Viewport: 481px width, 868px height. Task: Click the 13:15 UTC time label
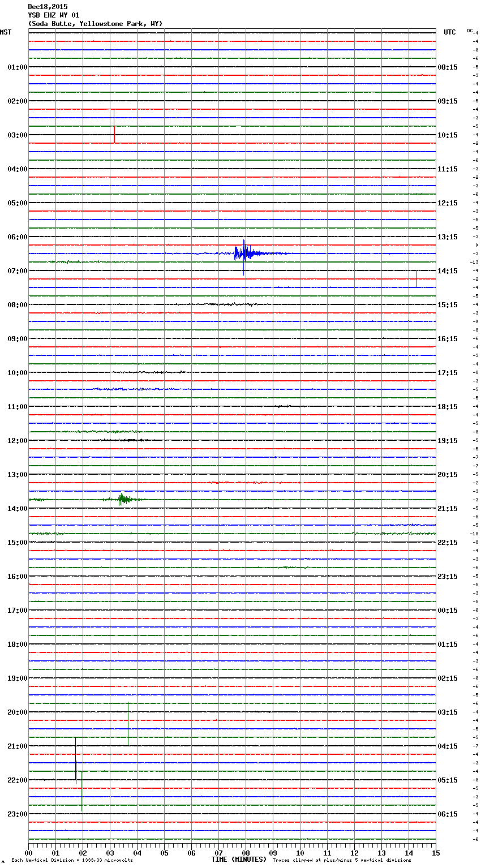[448, 237]
